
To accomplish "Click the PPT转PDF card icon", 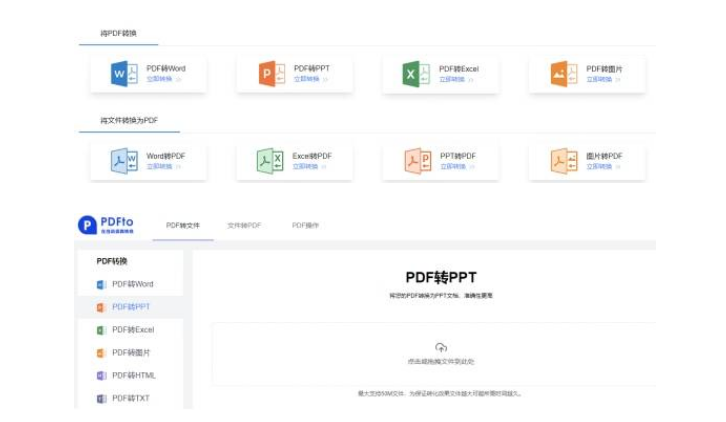I will (418, 161).
